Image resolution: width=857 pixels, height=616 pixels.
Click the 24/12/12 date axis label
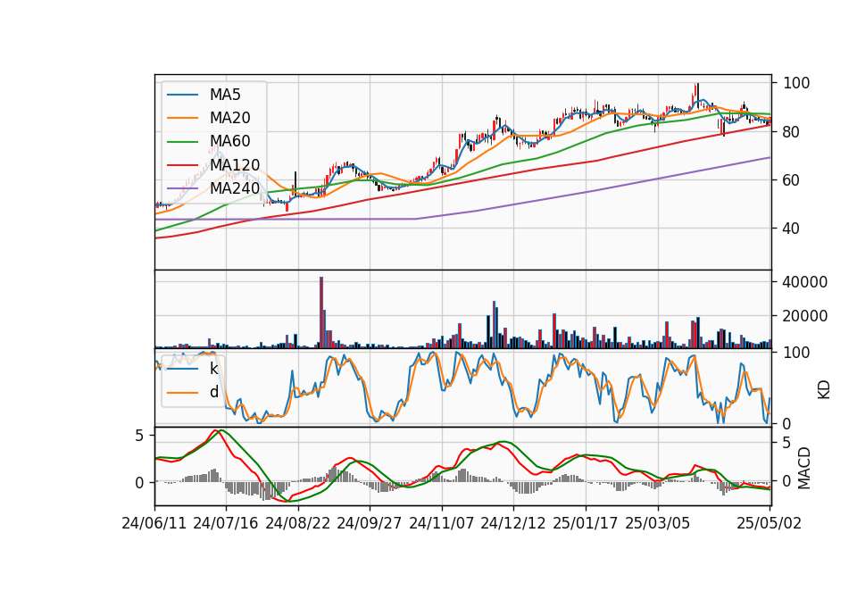click(513, 523)
